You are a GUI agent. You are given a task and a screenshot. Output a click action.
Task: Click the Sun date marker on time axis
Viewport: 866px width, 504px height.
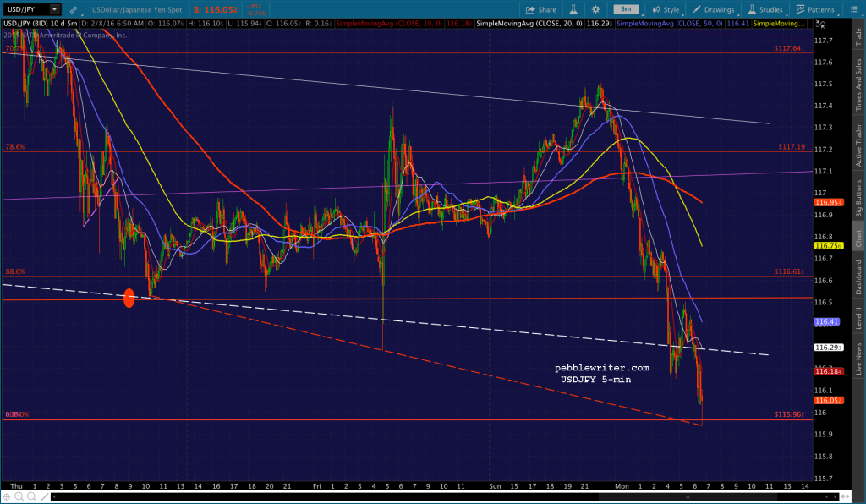(495, 486)
